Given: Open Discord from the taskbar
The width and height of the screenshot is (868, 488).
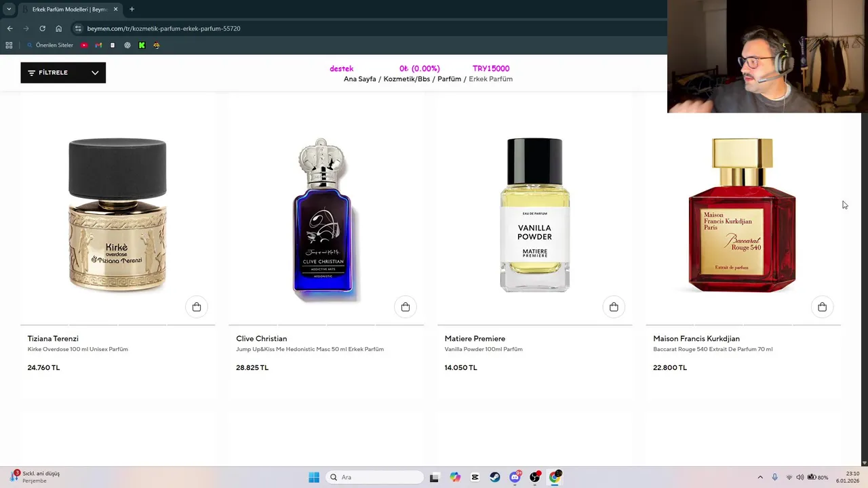Looking at the screenshot, I should click(x=515, y=477).
